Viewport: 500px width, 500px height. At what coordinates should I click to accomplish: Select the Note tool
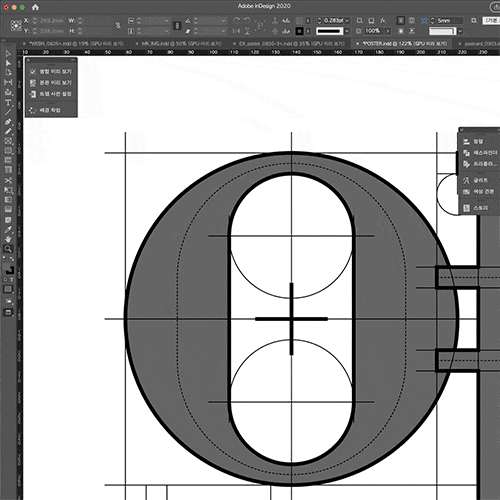(x=8, y=220)
